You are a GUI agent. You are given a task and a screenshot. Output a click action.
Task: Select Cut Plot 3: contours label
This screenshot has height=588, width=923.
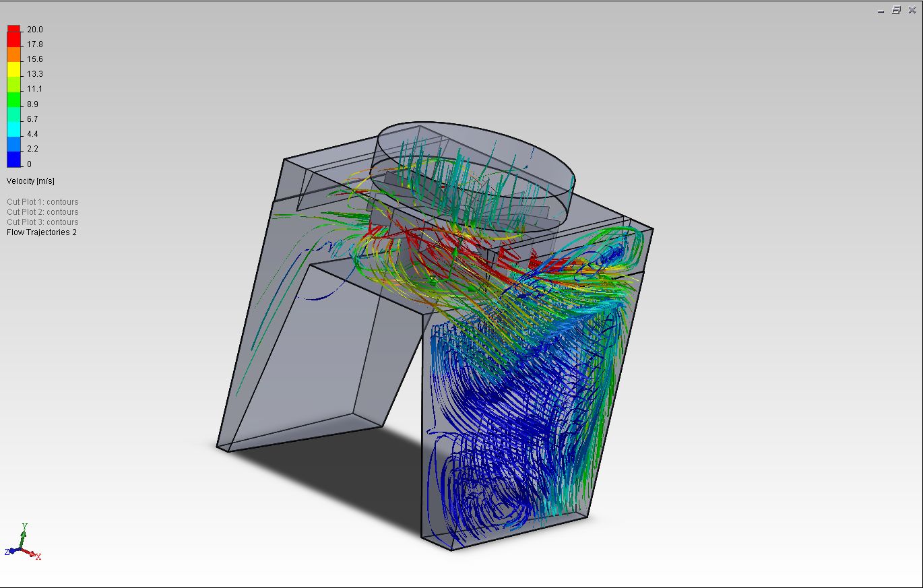[42, 222]
